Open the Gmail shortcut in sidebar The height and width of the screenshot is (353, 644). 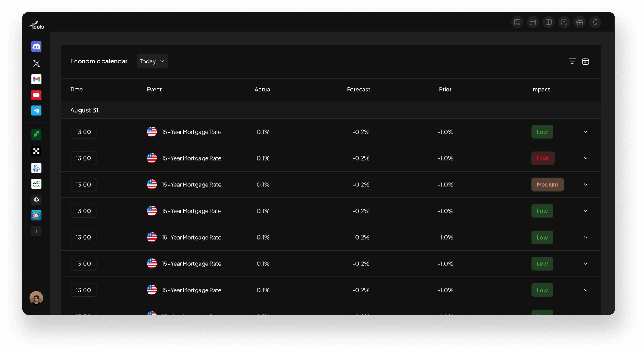[x=36, y=79]
